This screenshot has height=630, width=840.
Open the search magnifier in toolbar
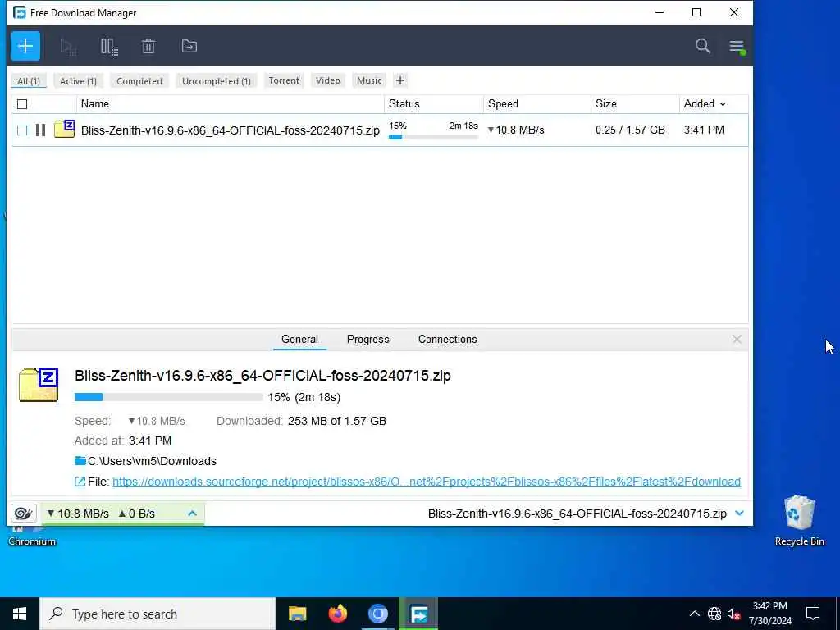[x=703, y=46]
